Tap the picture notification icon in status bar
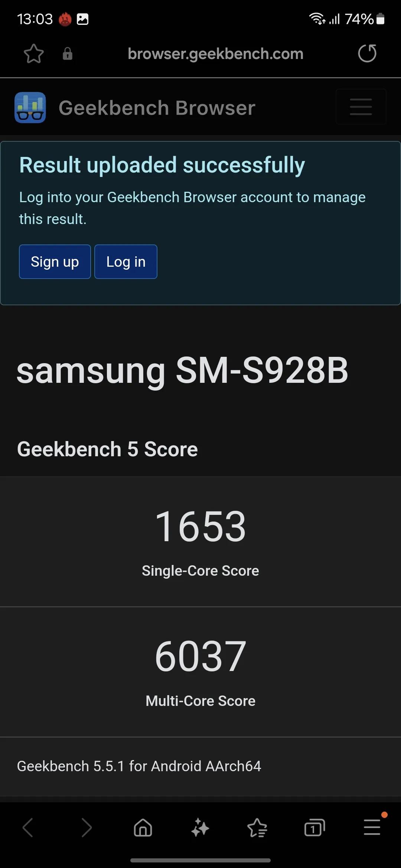 click(82, 19)
